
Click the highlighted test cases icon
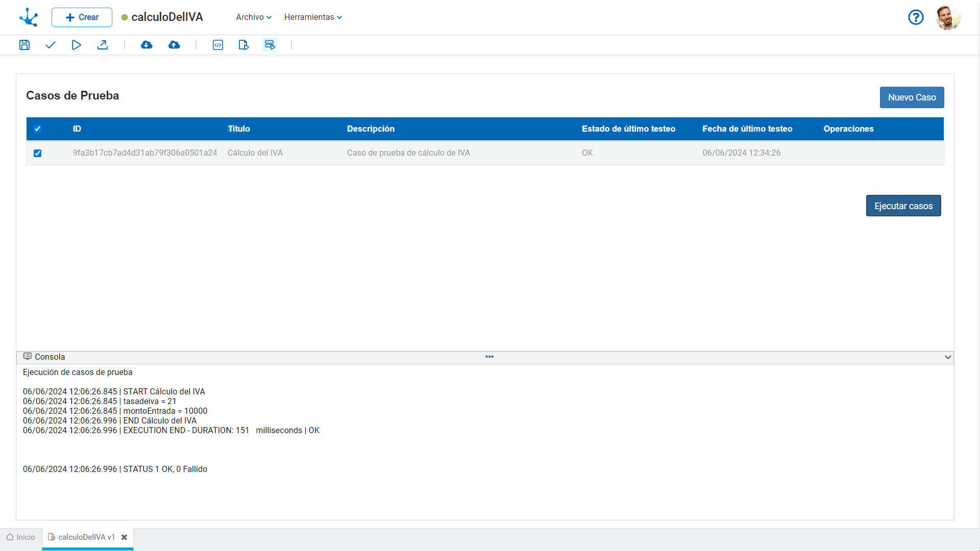(x=270, y=45)
